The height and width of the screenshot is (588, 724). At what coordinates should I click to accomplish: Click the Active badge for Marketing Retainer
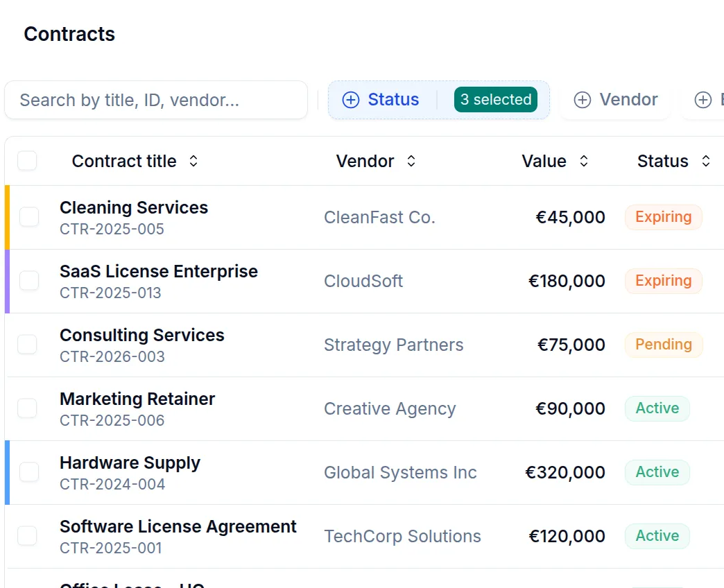pos(657,408)
